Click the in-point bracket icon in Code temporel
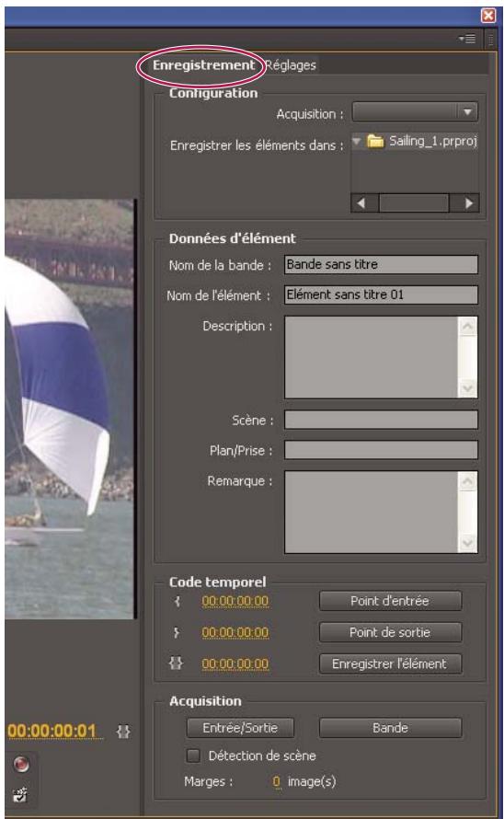This screenshot has width=504, height=819. 178,601
